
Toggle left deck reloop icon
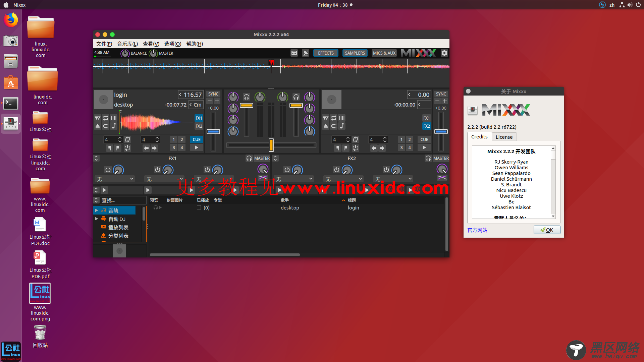[127, 148]
